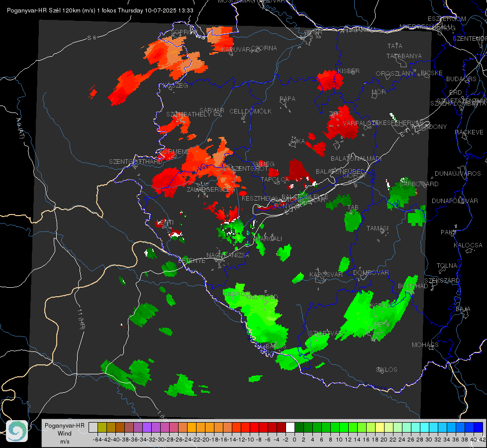This screenshot has height=448, width=487.
Task: Click the TATABÁNYA city label
Action: click(404, 56)
